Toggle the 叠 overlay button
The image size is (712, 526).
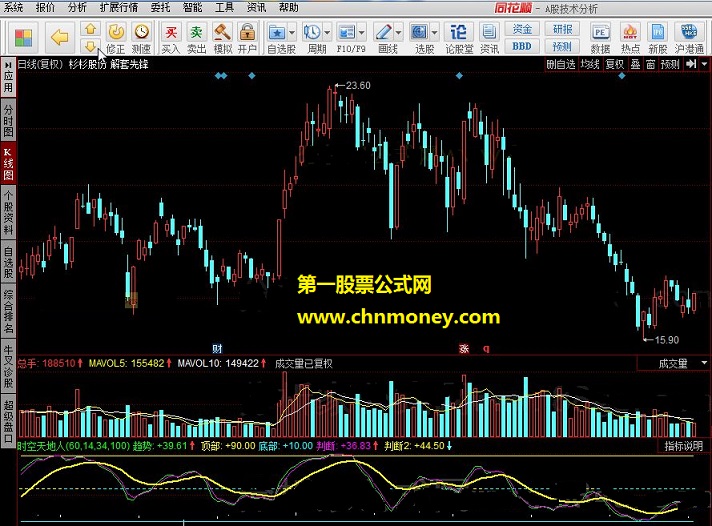pyautogui.click(x=635, y=65)
